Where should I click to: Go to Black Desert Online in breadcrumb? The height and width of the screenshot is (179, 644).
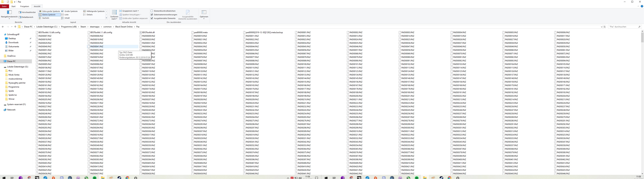pos(124,27)
